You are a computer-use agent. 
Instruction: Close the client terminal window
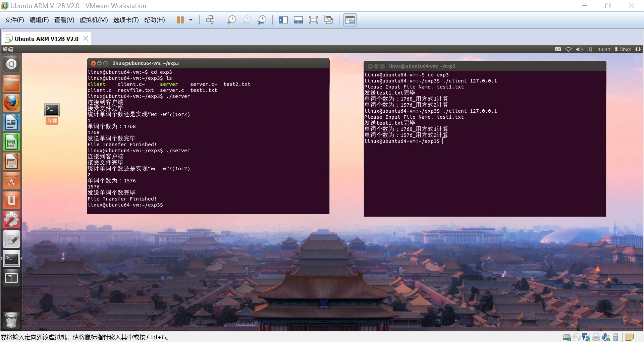click(x=370, y=66)
